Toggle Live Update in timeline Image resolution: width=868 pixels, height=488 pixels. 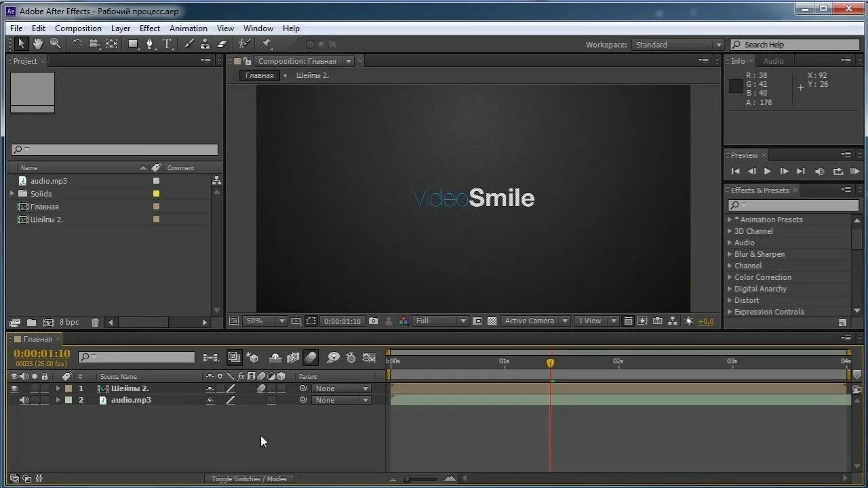pyautogui.click(x=235, y=357)
